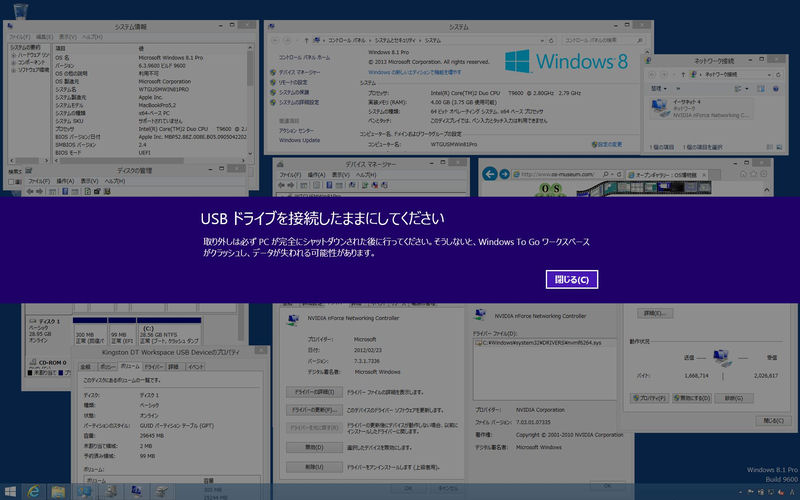Click up arrow in システム window address bar
The height and width of the screenshot is (500, 800).
tap(306, 40)
